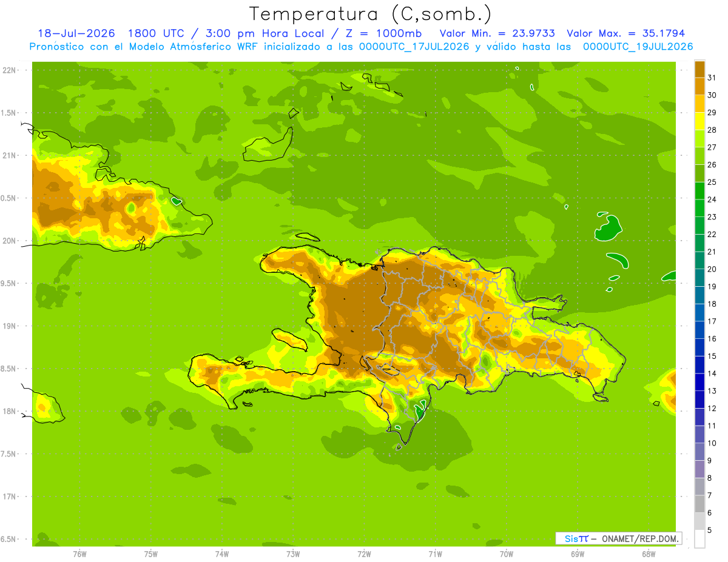Click "0000UTC_17JUL2026" initialization time
Image resolution: width=728 pixels, height=562 pixels.
click(x=414, y=47)
